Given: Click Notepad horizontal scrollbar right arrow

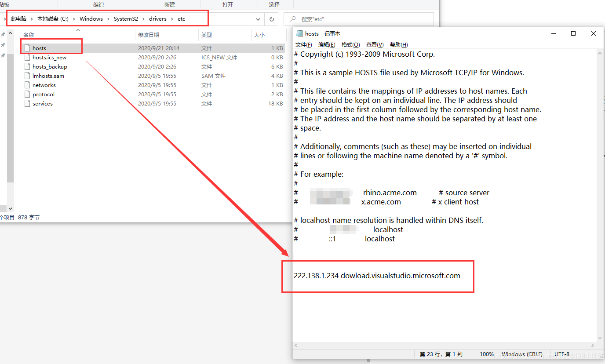Looking at the screenshot, I should [593, 346].
